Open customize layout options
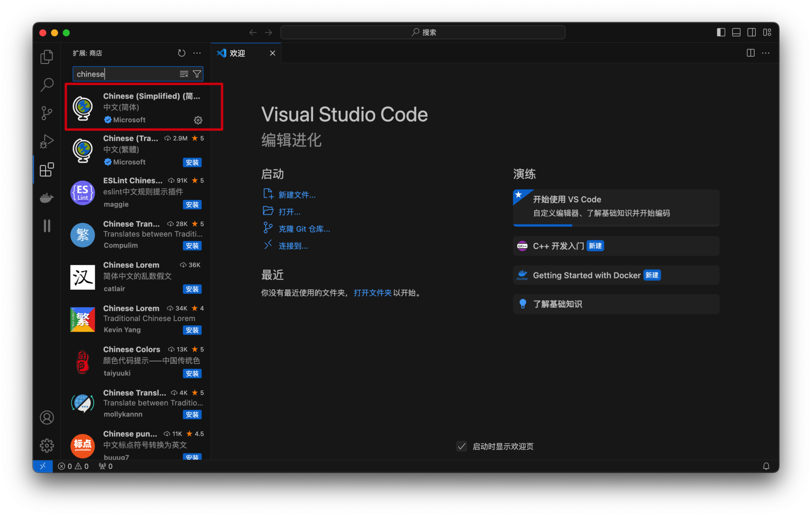 [767, 33]
